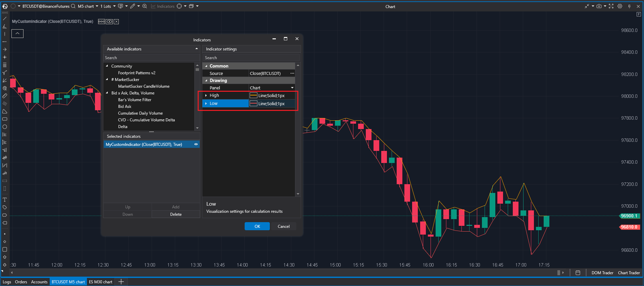644x286 pixels.
Task: Select the horizontal line tool
Action: 5,42
